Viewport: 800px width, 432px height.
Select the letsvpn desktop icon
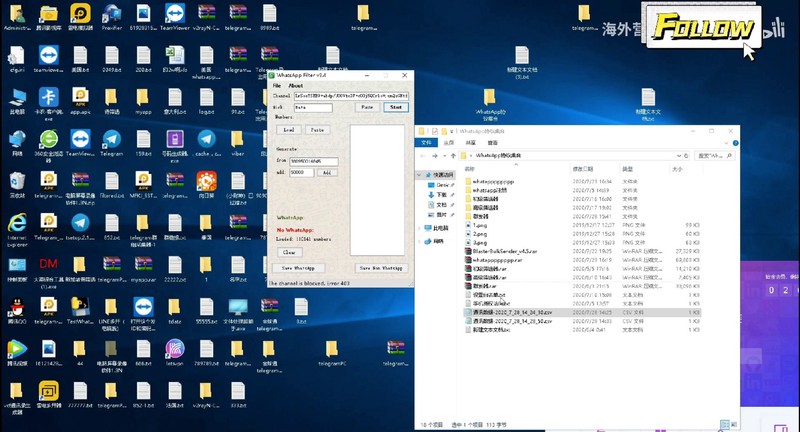coord(174,353)
